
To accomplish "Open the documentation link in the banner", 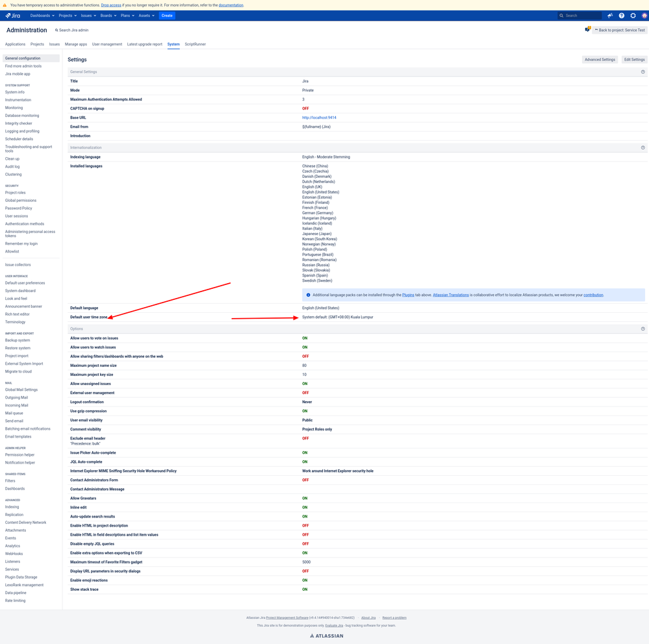I will pyautogui.click(x=231, y=5).
